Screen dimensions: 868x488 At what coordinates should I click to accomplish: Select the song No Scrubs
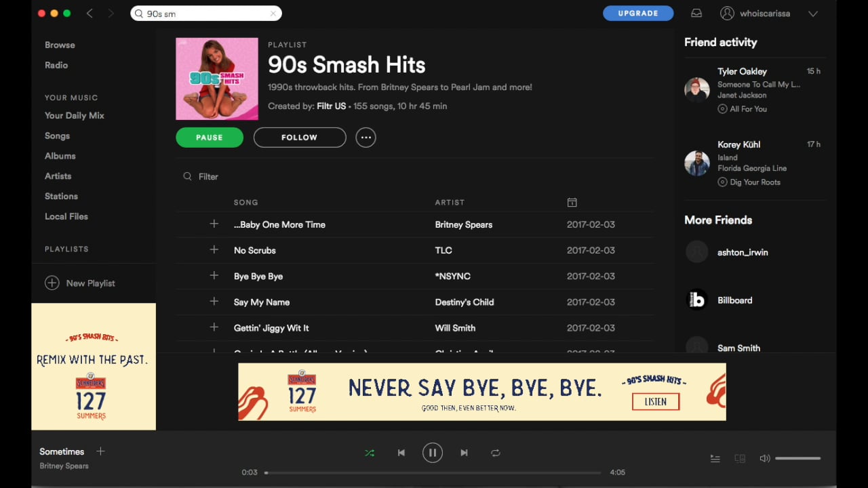[255, 250]
